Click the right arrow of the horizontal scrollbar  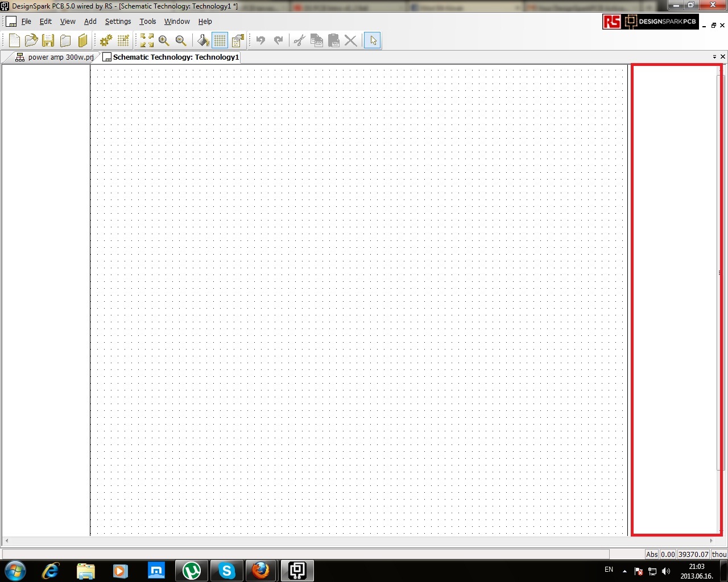pos(711,541)
